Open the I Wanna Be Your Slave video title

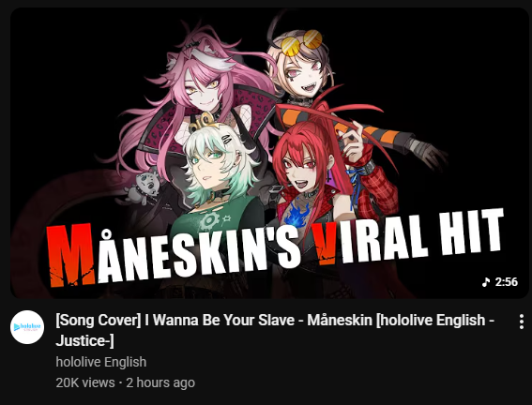coord(275,330)
